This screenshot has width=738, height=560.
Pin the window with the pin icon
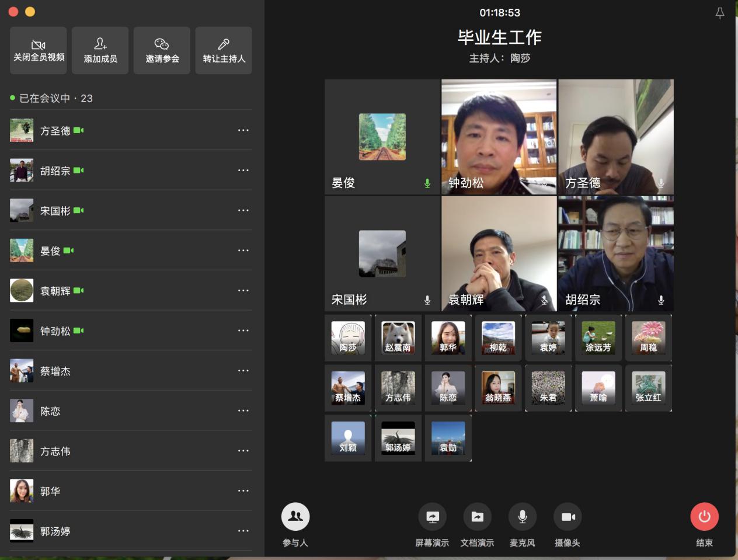pyautogui.click(x=720, y=13)
